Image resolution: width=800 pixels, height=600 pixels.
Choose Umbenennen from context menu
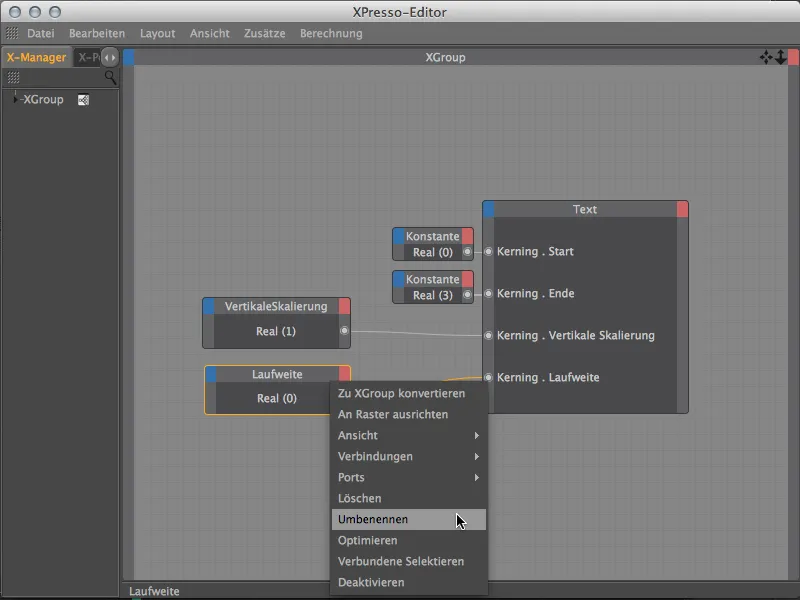(x=409, y=519)
